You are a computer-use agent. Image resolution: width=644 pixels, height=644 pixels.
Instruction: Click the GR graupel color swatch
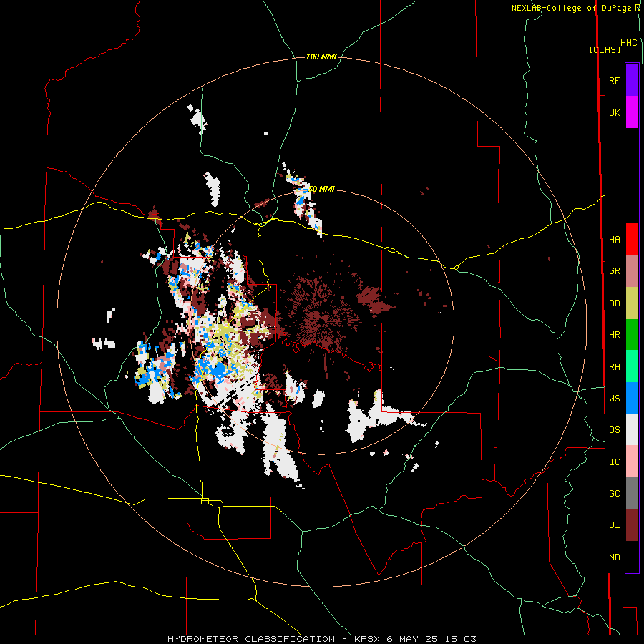[x=632, y=271]
